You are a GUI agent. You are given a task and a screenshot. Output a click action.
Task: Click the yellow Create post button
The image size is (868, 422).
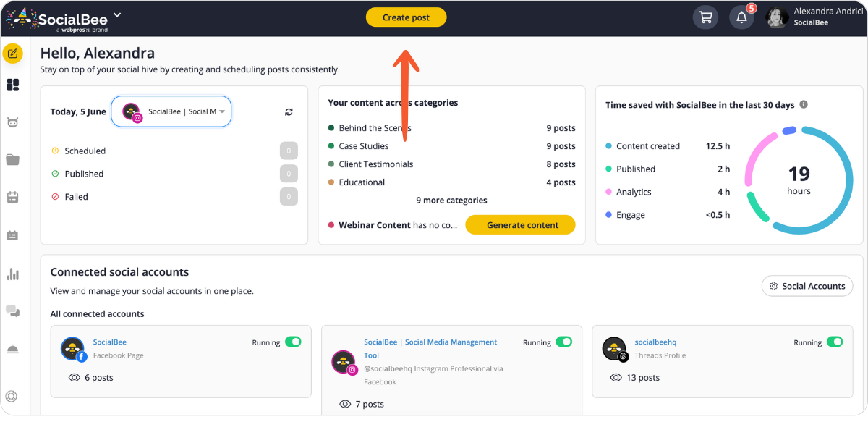tap(406, 17)
